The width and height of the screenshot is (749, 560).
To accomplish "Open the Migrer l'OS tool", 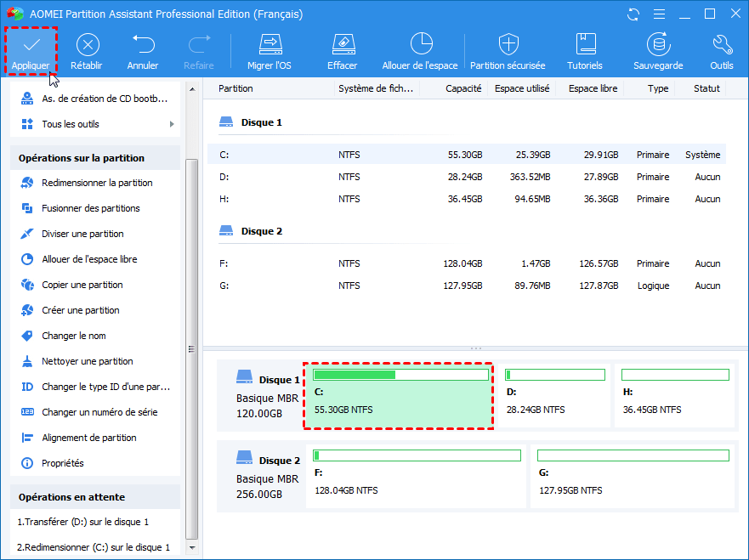I will tap(270, 44).
